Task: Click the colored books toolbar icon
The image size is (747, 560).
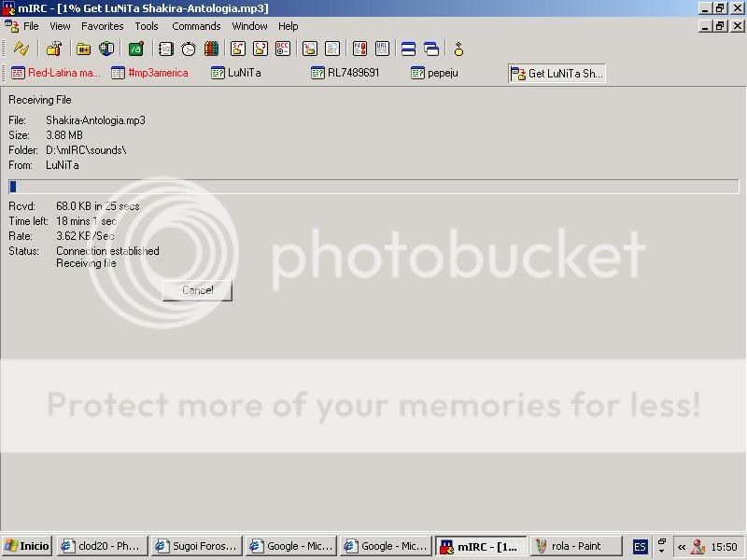Action: tap(211, 49)
